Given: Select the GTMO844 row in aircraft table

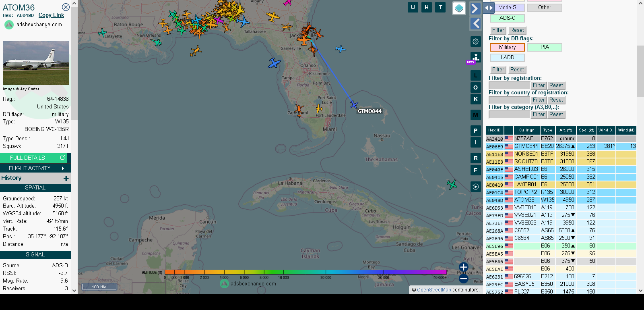Looking at the screenshot, I should pyautogui.click(x=561, y=146).
